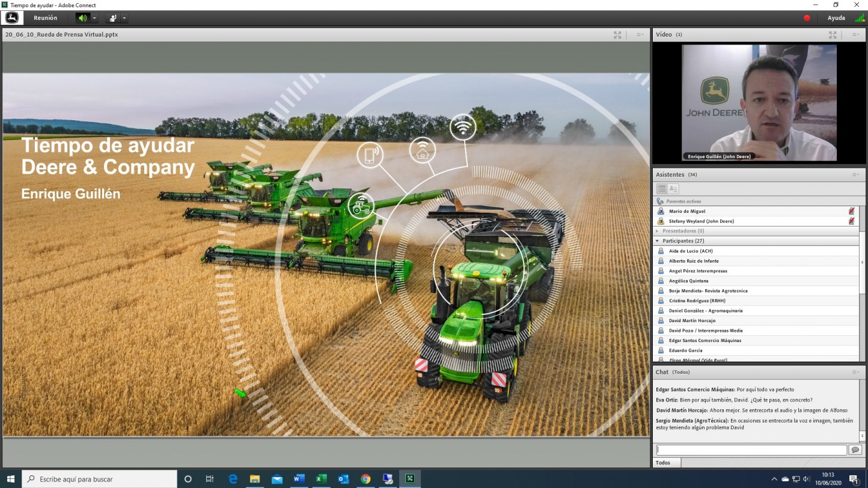Screen dimensions: 868x488
Task: Toggle the speaker audio button
Action: pyautogui.click(x=83, y=18)
